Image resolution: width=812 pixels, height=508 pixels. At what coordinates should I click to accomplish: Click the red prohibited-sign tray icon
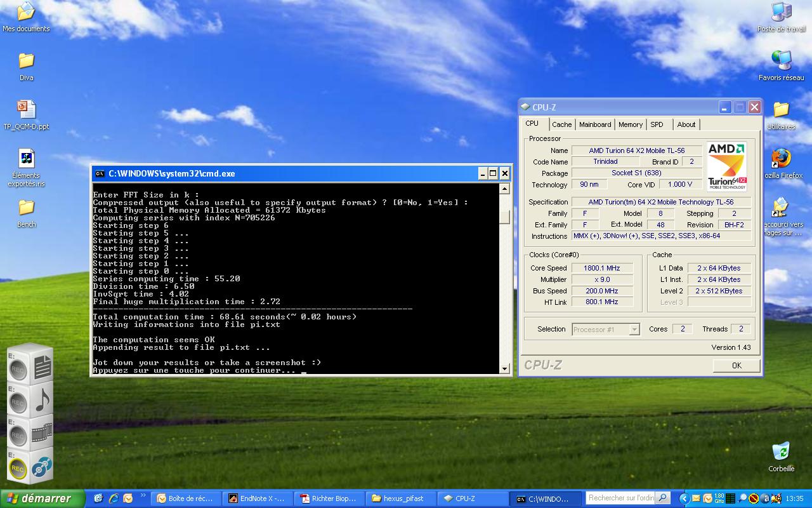[x=754, y=498]
